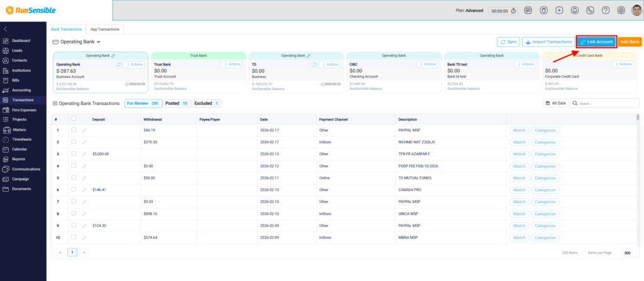Open the All Date filter
The image size is (644, 281).
556,104
